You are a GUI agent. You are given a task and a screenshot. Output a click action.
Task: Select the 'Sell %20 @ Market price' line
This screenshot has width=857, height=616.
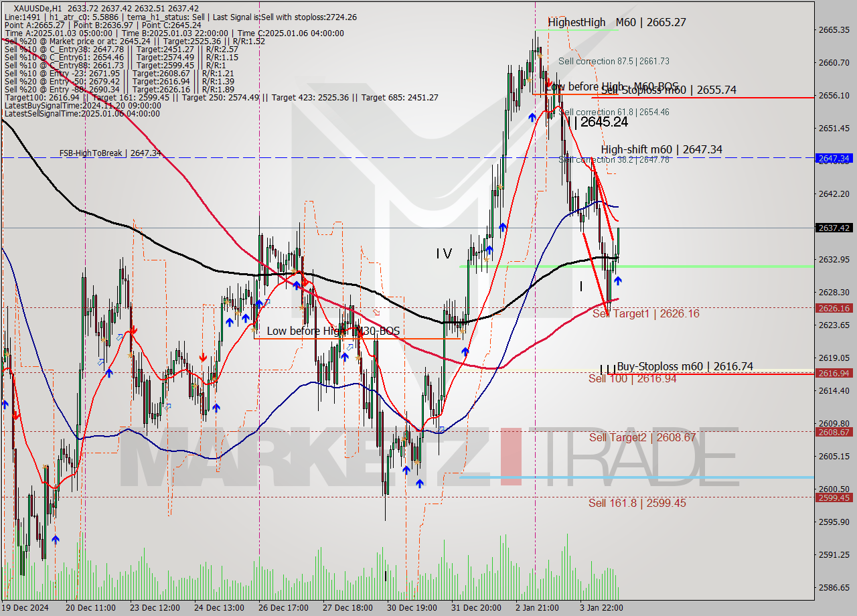(135, 41)
